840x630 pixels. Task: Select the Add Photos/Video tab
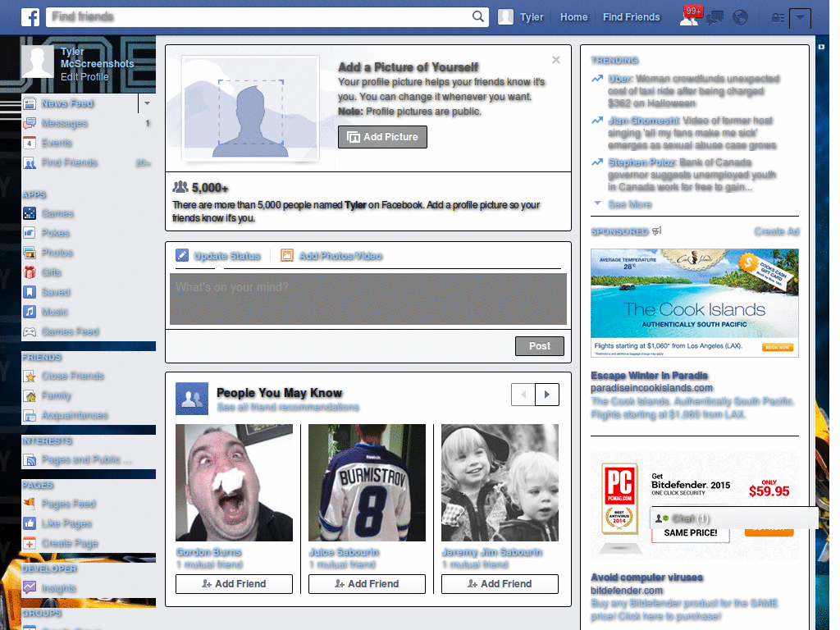331,256
